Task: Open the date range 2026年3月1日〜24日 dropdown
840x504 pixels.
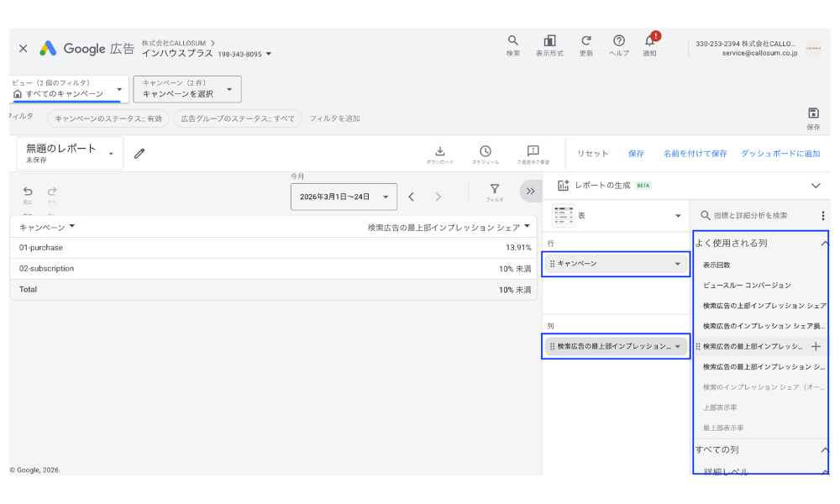Action: pos(344,197)
